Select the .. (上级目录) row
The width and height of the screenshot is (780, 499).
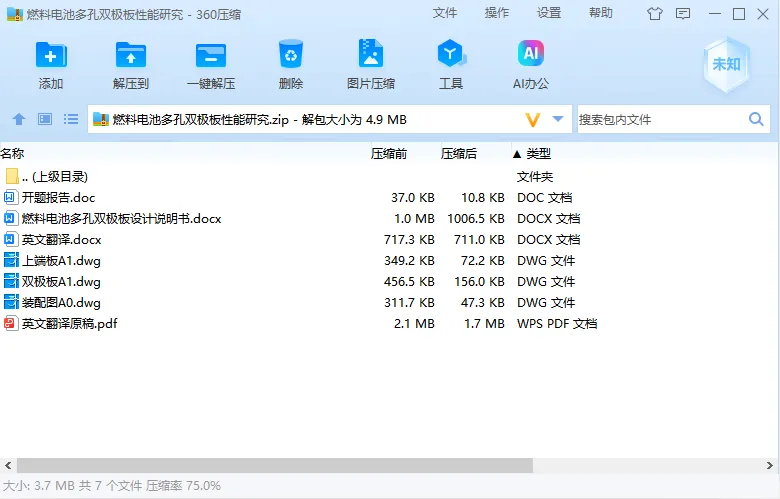pyautogui.click(x=55, y=176)
